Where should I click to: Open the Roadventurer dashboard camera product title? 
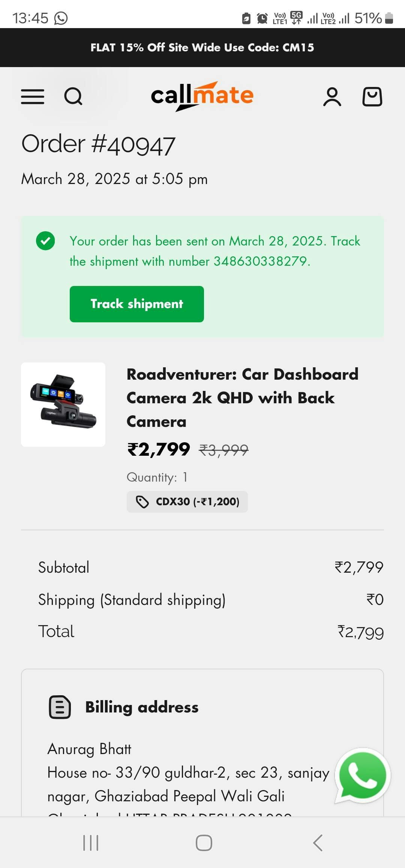[242, 397]
